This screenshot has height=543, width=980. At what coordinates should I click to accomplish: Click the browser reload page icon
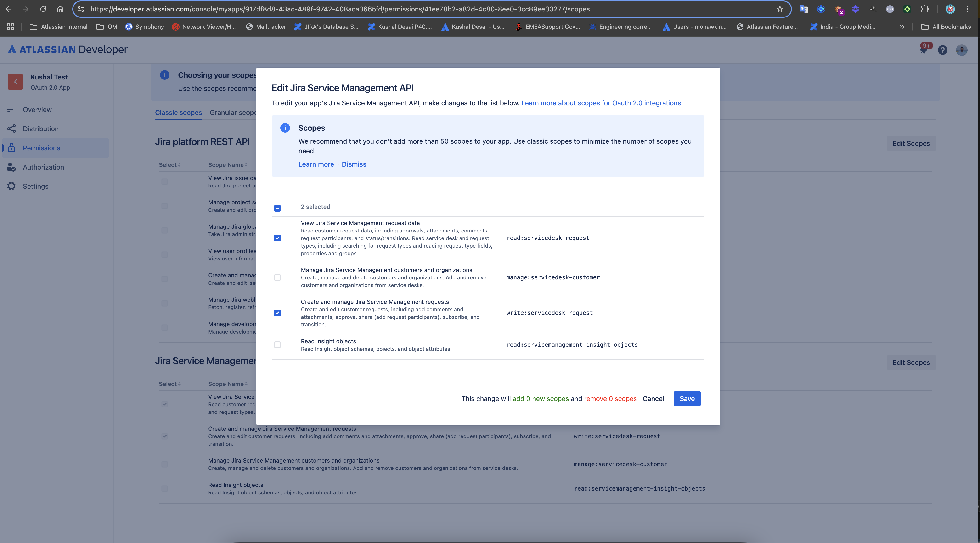(x=43, y=9)
